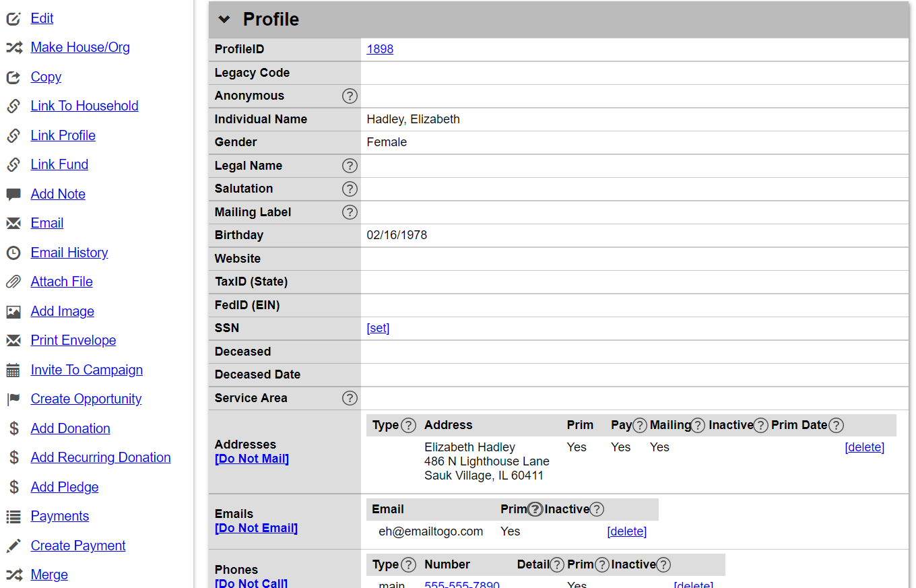Image resolution: width=916 pixels, height=588 pixels.
Task: Click help icon beside Emails Prim header
Action: (535, 509)
